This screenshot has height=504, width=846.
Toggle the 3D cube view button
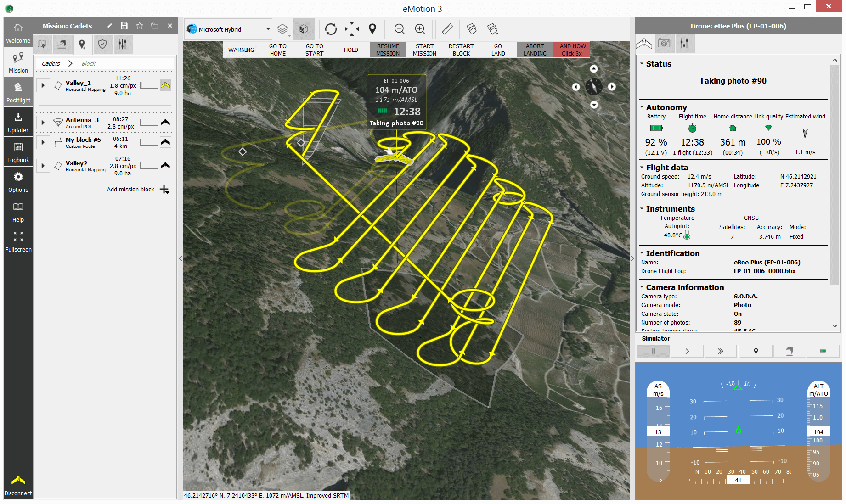(304, 29)
